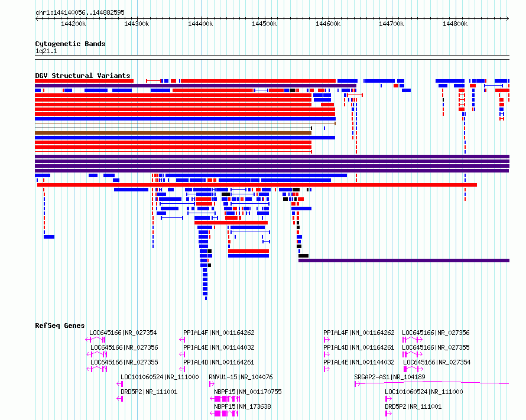
Task: Click the purple variant bar beginning near 144550k
Action: [x=404, y=261]
